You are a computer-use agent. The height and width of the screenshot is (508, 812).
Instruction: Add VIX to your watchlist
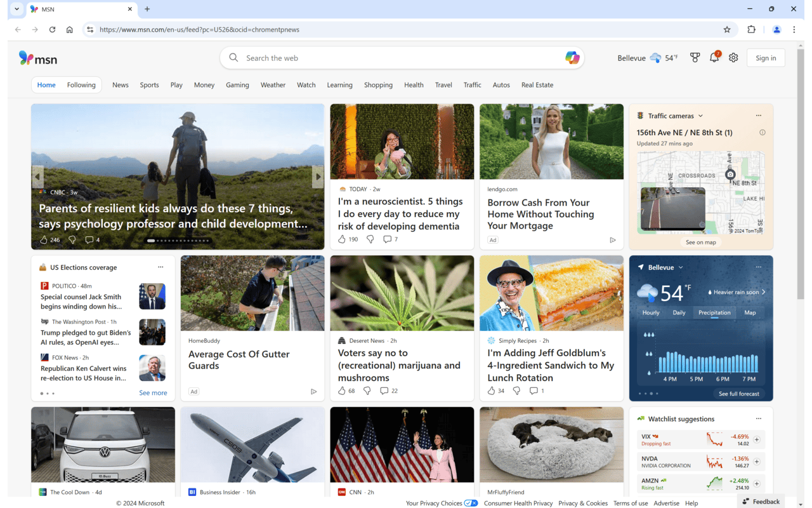(x=756, y=439)
